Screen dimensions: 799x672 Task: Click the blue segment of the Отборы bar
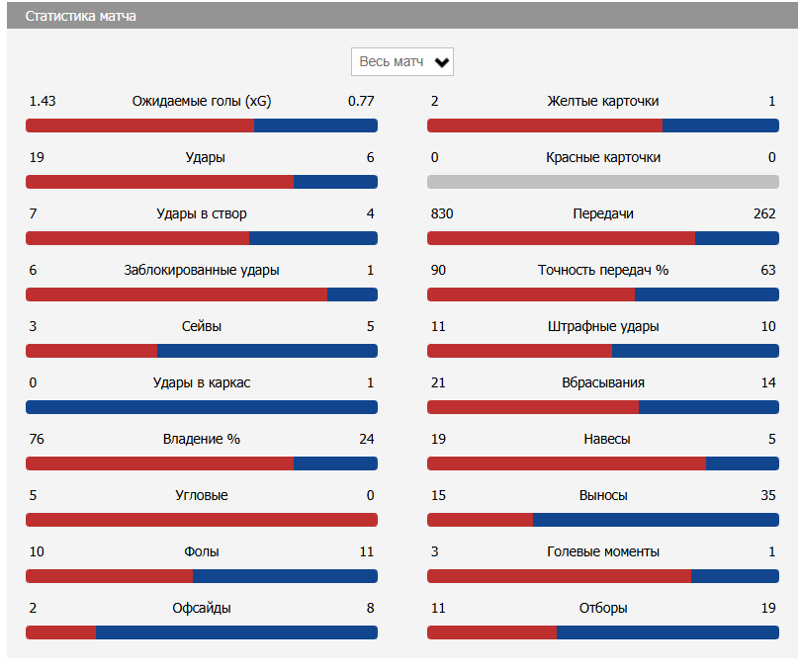point(667,632)
